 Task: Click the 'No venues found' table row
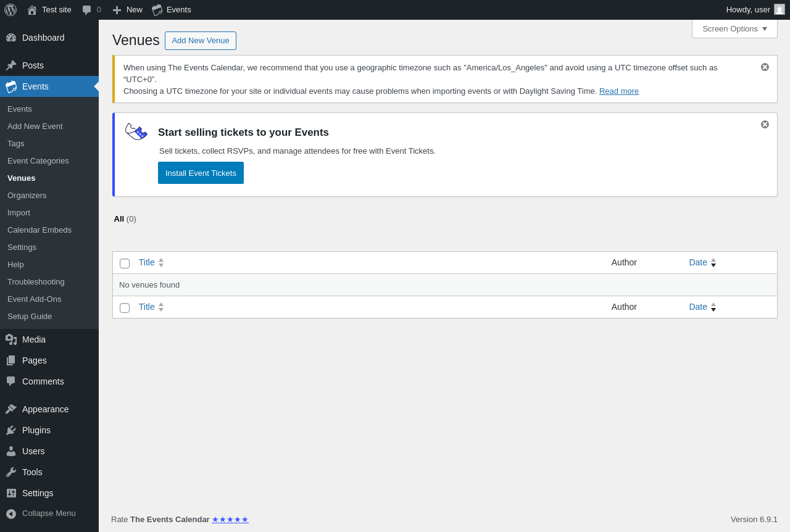(445, 285)
